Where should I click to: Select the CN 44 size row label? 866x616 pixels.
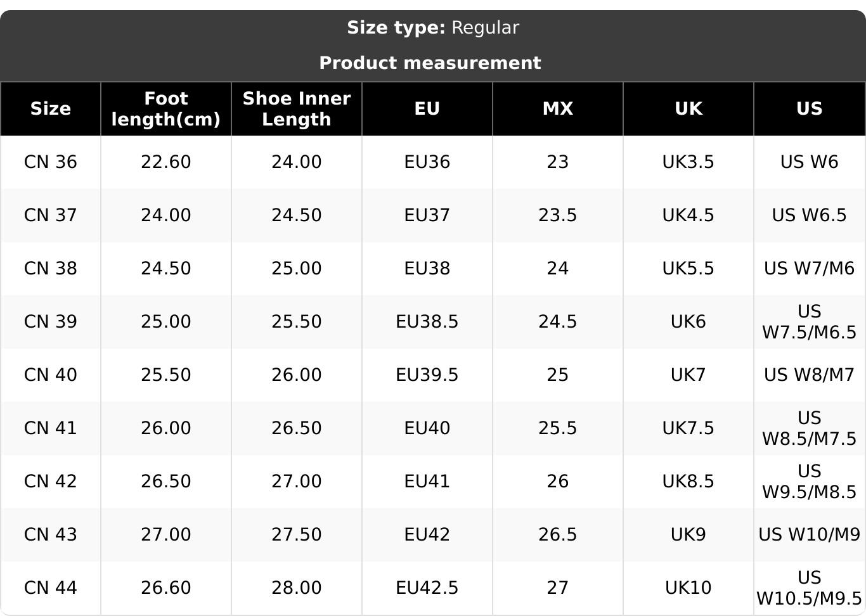[51, 588]
